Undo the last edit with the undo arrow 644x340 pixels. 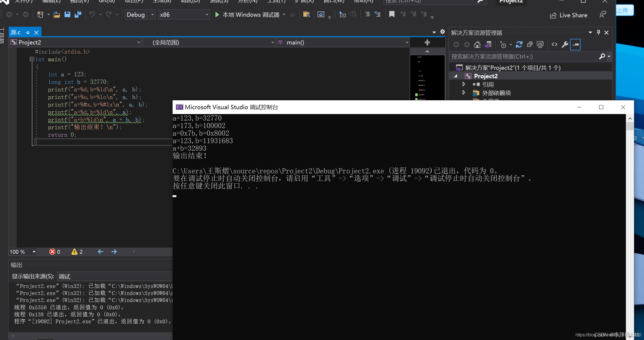click(92, 15)
